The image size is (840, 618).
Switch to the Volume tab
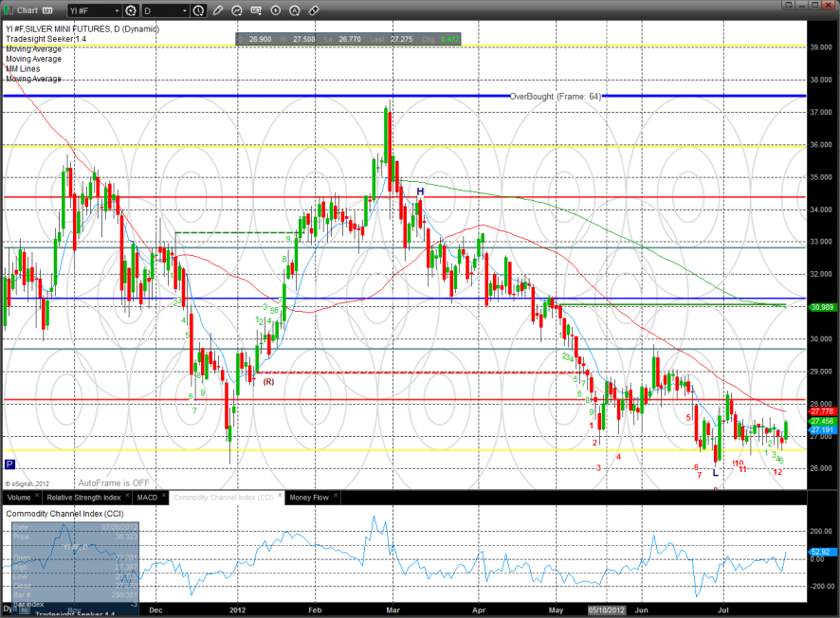[x=19, y=497]
